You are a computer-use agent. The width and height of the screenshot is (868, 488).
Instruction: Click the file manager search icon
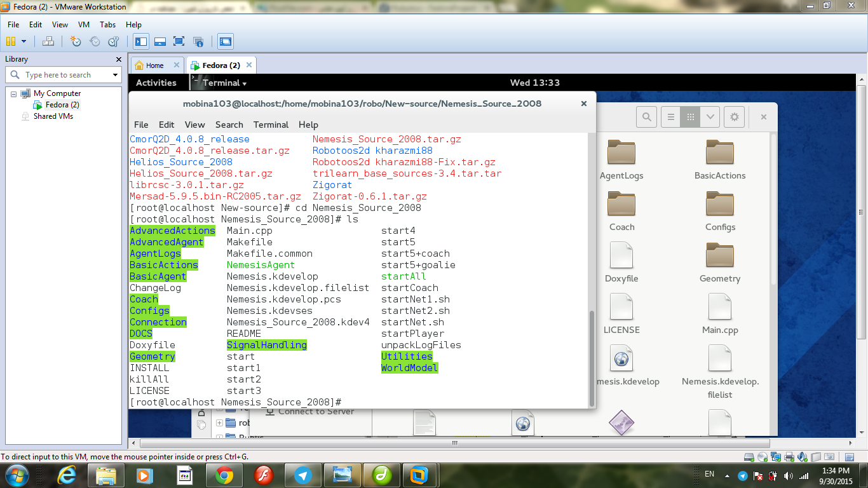[646, 117]
